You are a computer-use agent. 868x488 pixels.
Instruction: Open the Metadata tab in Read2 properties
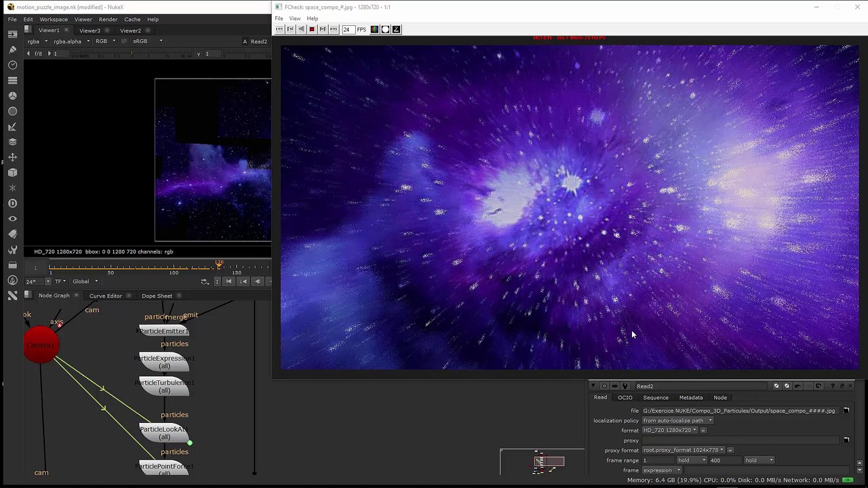coord(691,398)
